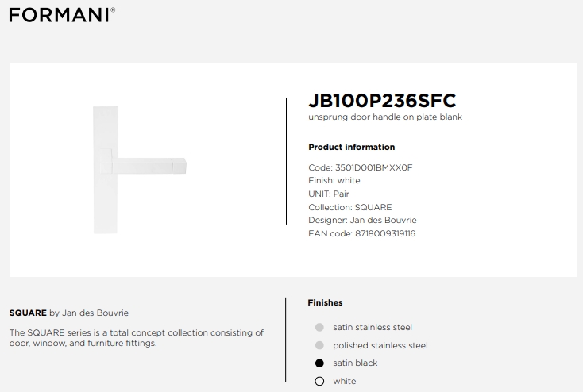Click the JB100P236SFC product title
Screen dimensions: 583x392
click(382, 100)
